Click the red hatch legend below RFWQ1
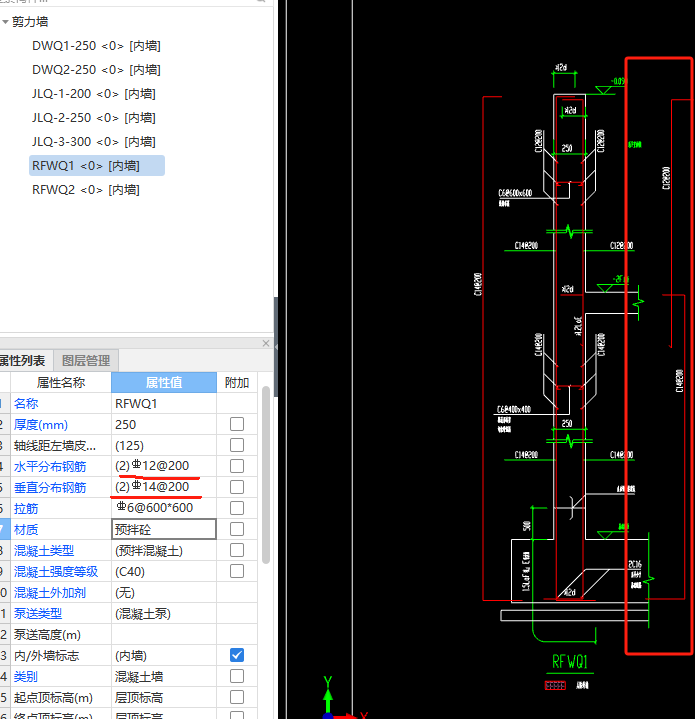Screen dimensions: 695x719 (x=555, y=686)
